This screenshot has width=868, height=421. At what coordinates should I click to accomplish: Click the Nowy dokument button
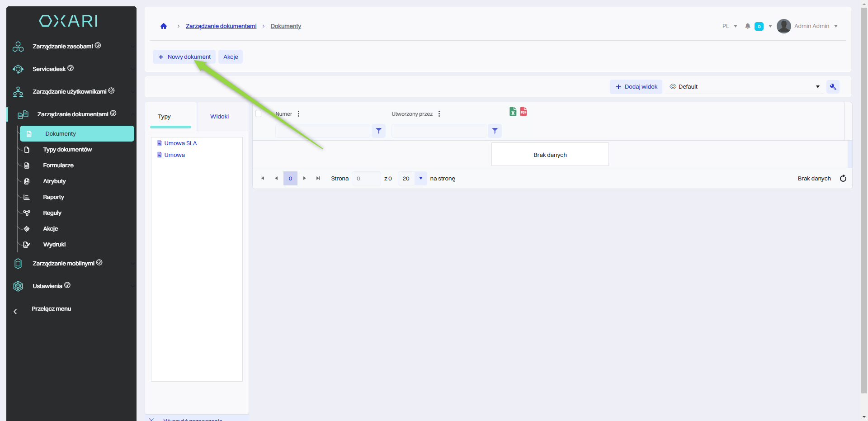click(184, 57)
